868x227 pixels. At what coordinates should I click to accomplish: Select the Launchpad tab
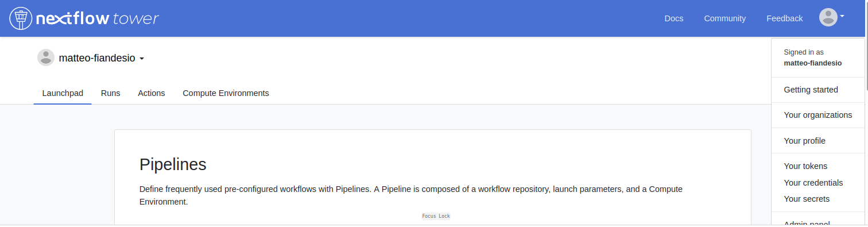[x=63, y=93]
